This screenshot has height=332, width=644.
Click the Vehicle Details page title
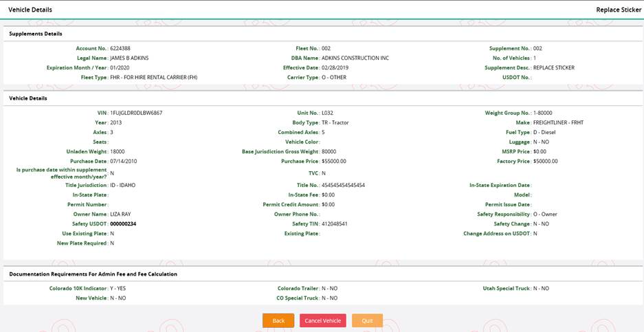(x=30, y=10)
